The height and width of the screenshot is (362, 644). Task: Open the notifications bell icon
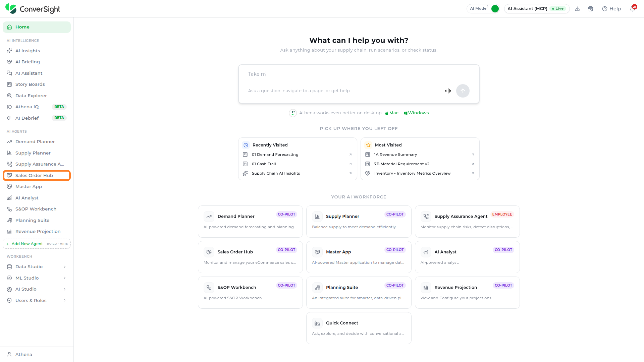click(x=633, y=9)
